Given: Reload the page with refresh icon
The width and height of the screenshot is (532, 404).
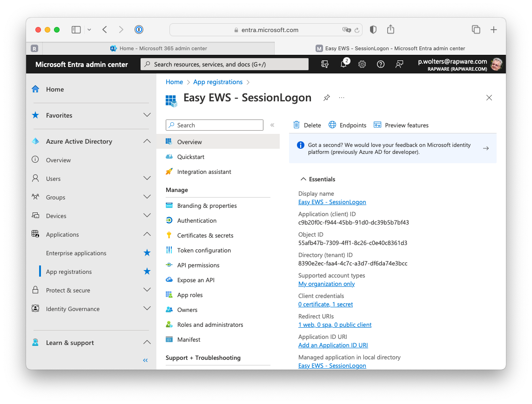Looking at the screenshot, I should coord(357,30).
